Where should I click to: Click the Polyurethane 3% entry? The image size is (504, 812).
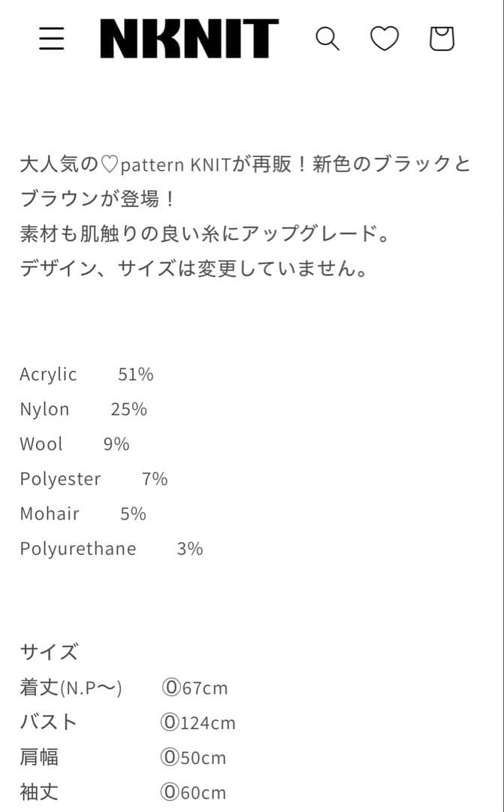point(111,548)
